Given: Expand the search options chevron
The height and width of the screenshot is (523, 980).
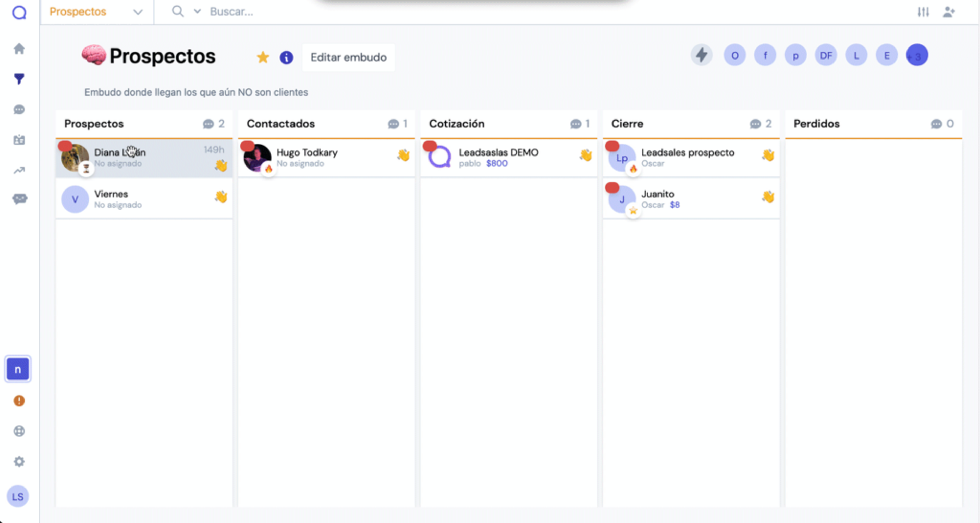Looking at the screenshot, I should [197, 11].
